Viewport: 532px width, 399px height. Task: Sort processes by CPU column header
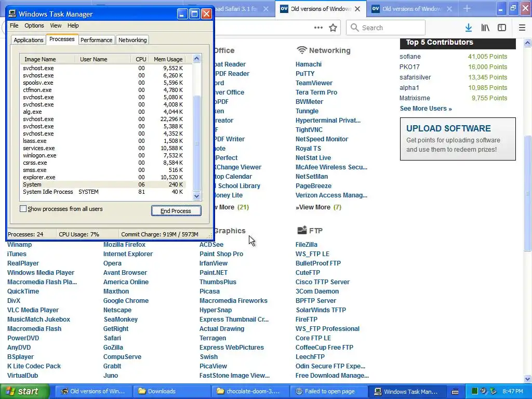(140, 59)
